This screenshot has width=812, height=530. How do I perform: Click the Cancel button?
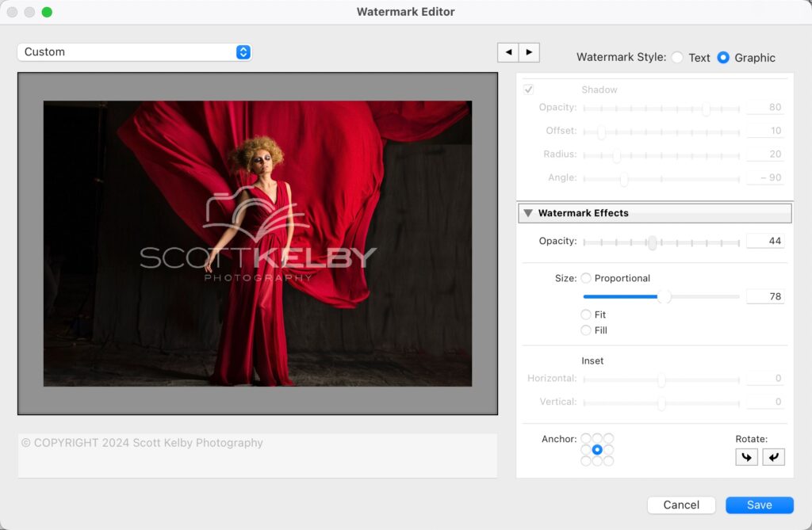click(x=681, y=505)
